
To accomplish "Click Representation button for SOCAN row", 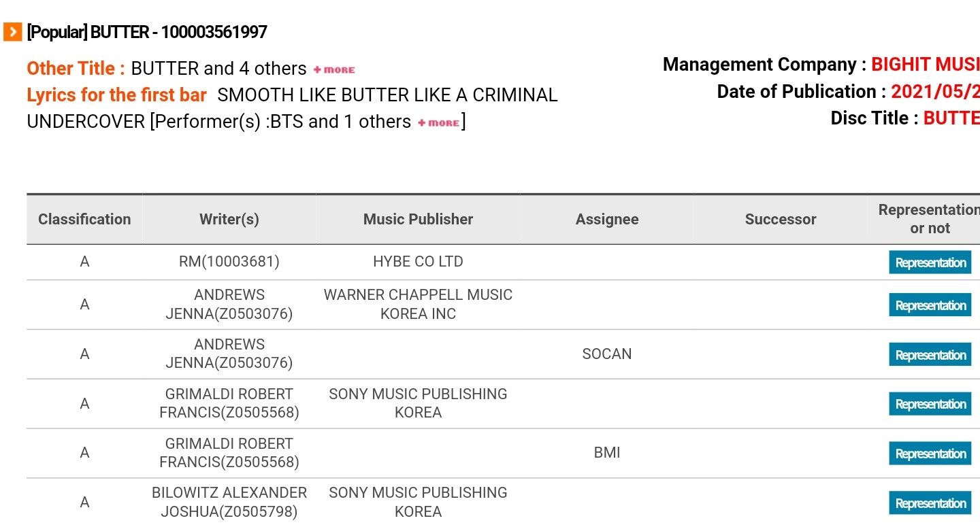I will pos(930,355).
